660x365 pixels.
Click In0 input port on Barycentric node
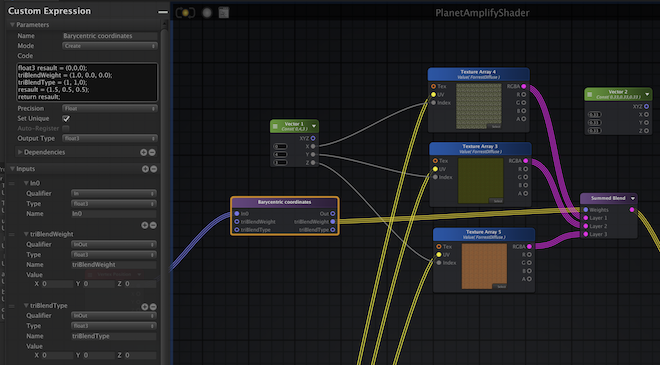(x=237, y=214)
